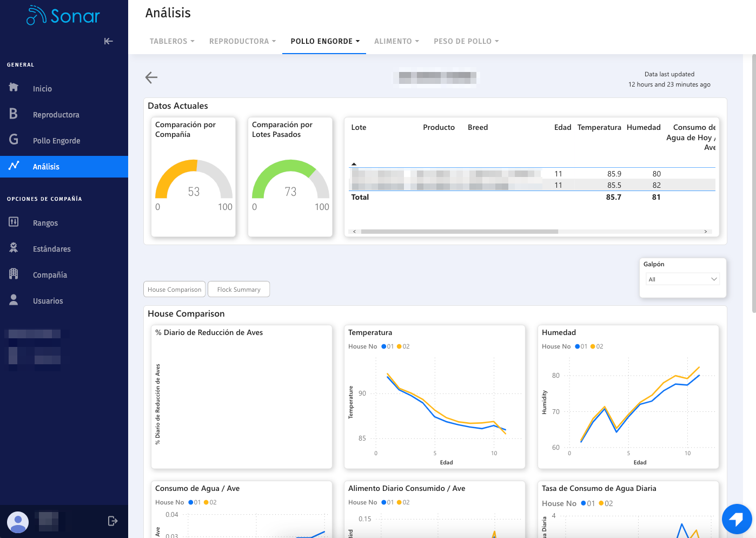
Task: Click the Rangos sliders icon
Action: 14,222
